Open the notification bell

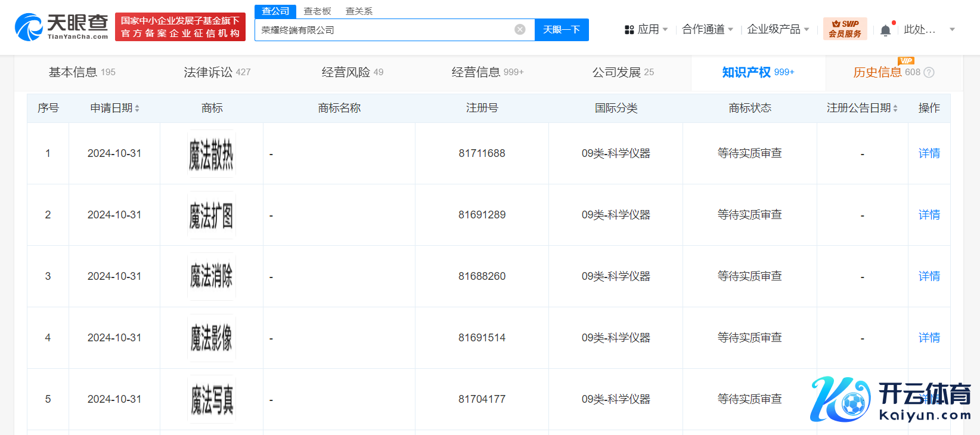click(886, 30)
